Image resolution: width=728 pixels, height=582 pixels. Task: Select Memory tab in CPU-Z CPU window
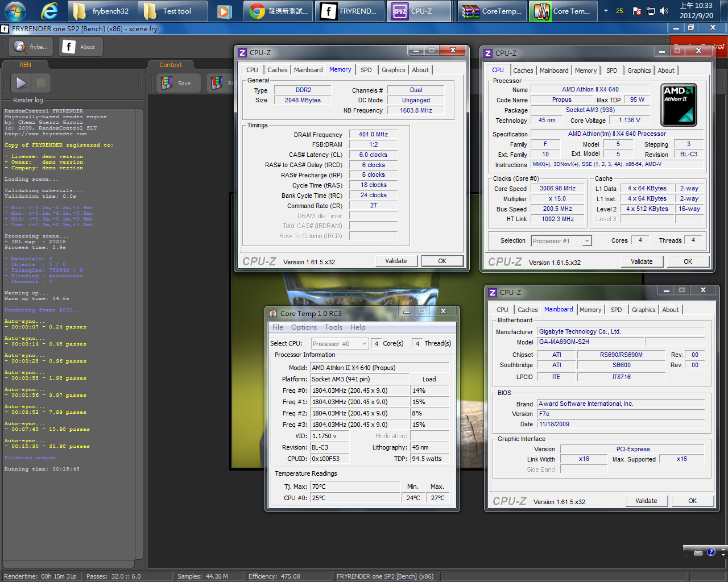click(x=586, y=70)
